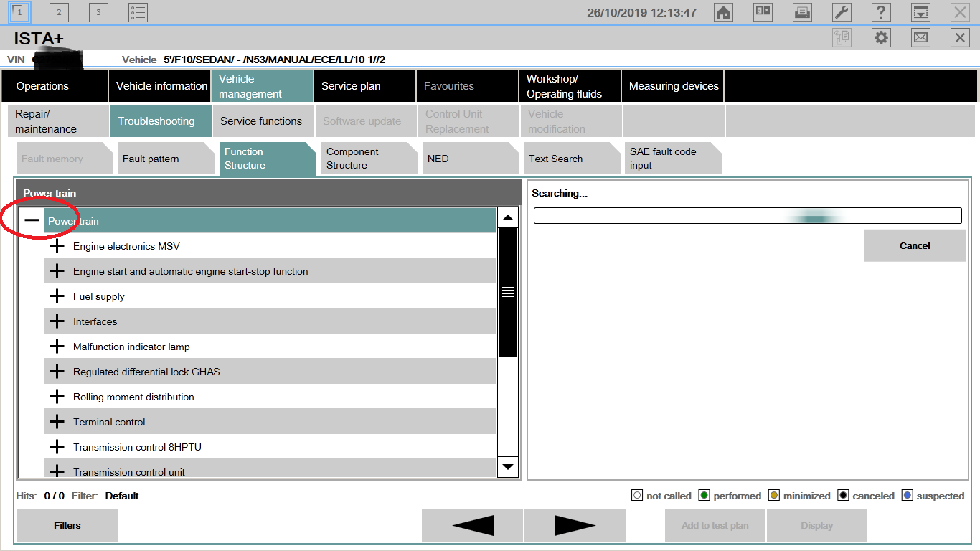This screenshot has width=980, height=551.
Task: Click the Filters button
Action: tap(67, 526)
